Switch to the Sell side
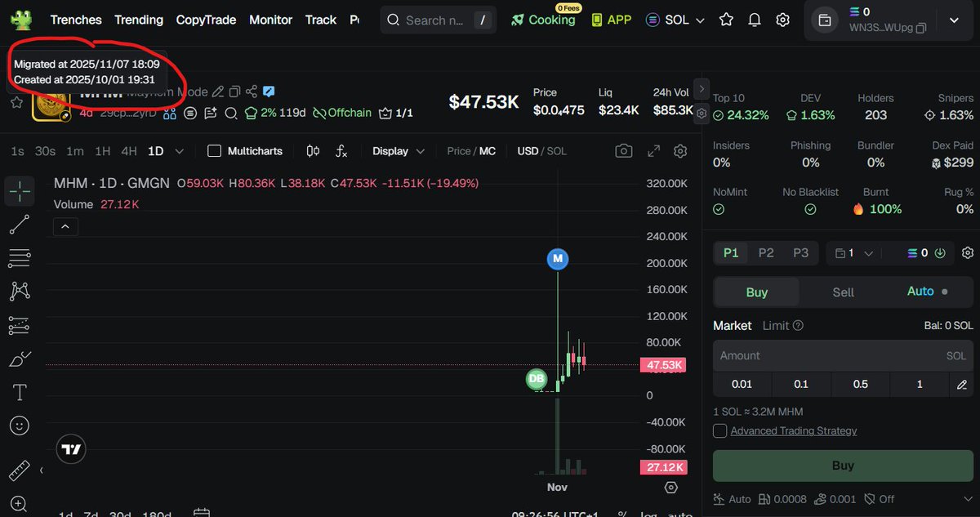 click(x=843, y=292)
